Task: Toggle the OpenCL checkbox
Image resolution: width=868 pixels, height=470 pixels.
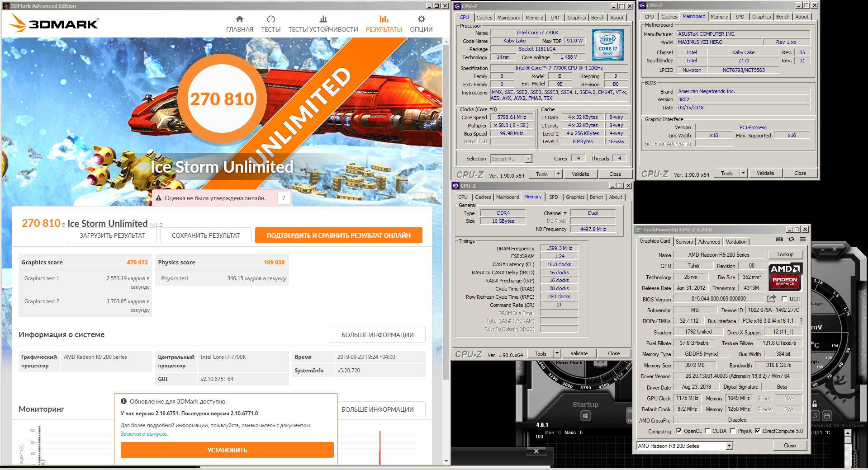Action: 678,431
